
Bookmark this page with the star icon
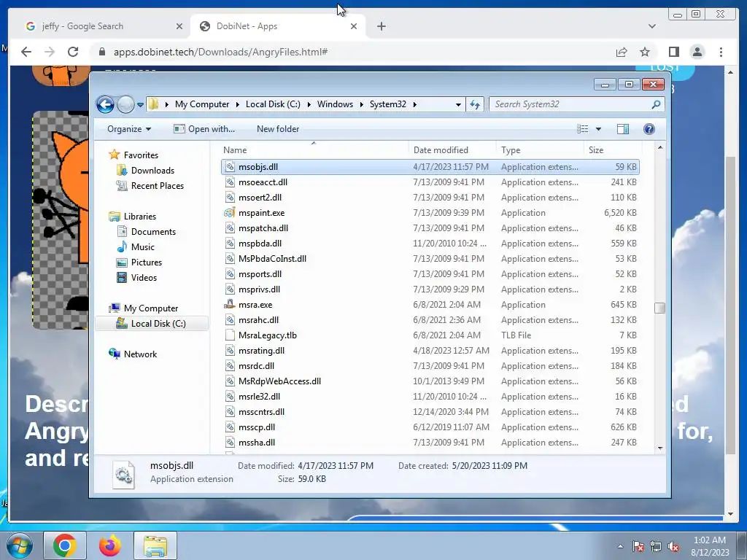[645, 52]
